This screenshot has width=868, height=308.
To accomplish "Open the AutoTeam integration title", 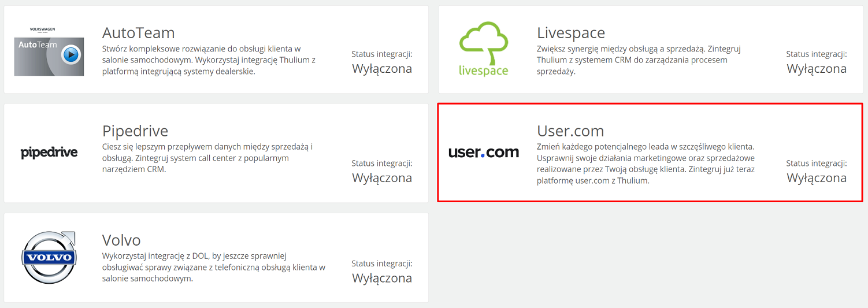I will [139, 32].
